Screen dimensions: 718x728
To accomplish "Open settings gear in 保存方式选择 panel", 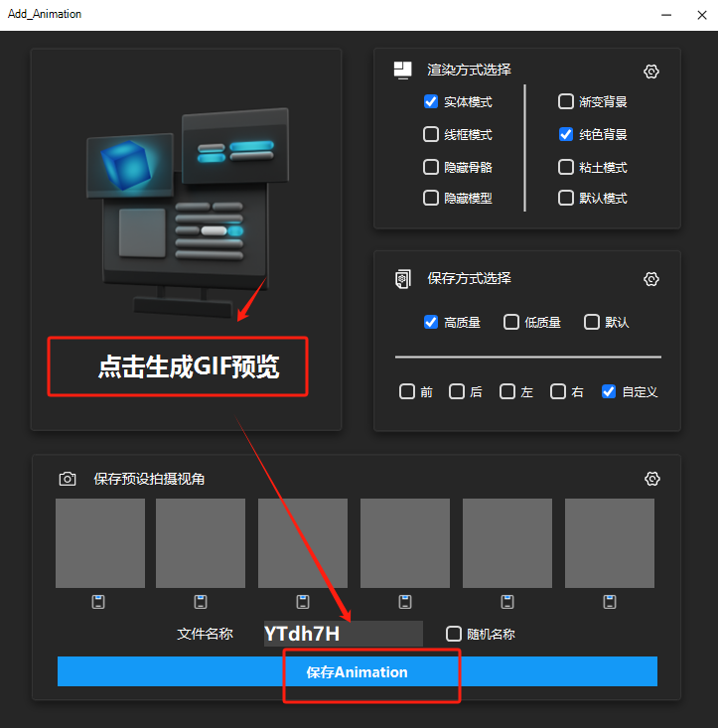I will pos(651,279).
